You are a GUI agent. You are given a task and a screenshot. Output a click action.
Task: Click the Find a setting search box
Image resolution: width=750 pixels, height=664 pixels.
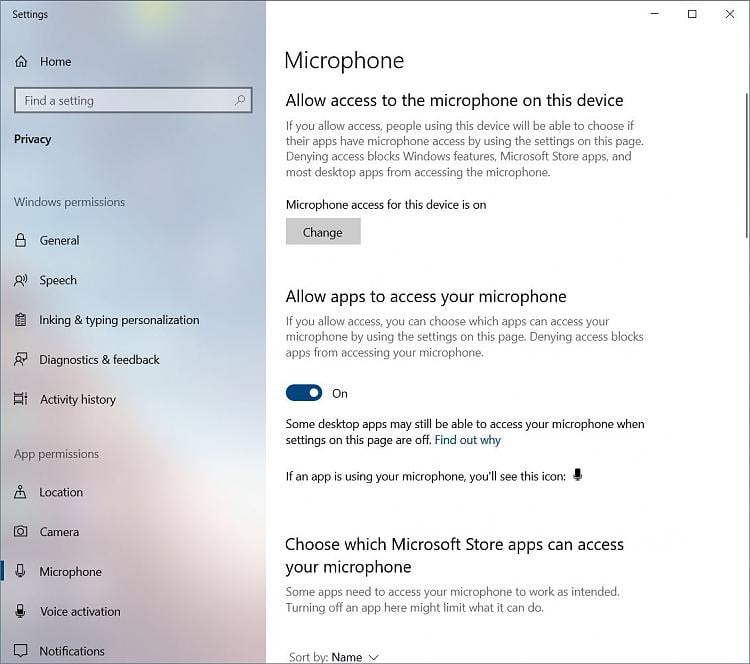click(x=133, y=100)
